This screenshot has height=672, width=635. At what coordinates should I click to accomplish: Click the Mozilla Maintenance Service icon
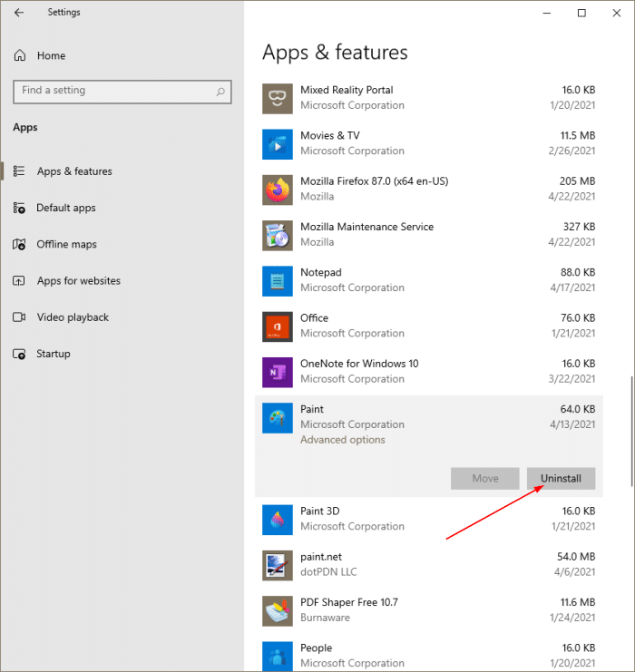point(278,236)
